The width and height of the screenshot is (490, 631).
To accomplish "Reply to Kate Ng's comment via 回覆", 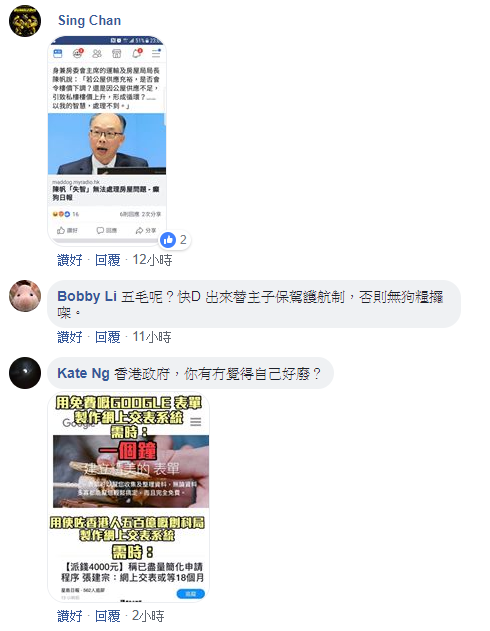I will tap(107, 616).
